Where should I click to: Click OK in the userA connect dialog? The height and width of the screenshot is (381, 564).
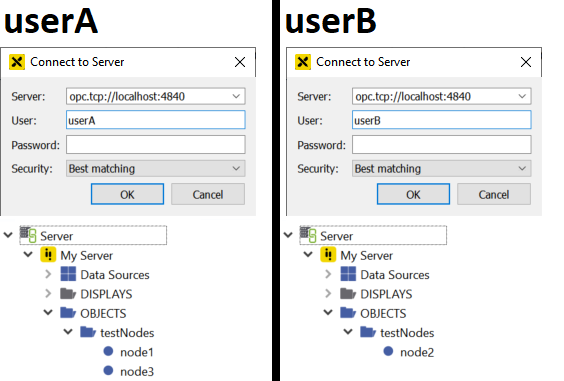(127, 194)
